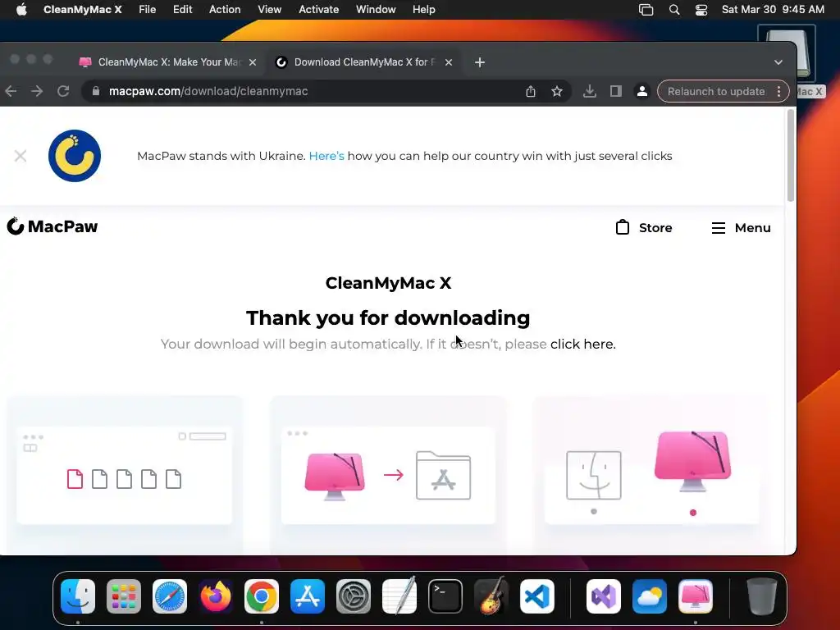The height and width of the screenshot is (630, 840).
Task: Click the Stage Manager menu bar icon
Action: click(646, 10)
